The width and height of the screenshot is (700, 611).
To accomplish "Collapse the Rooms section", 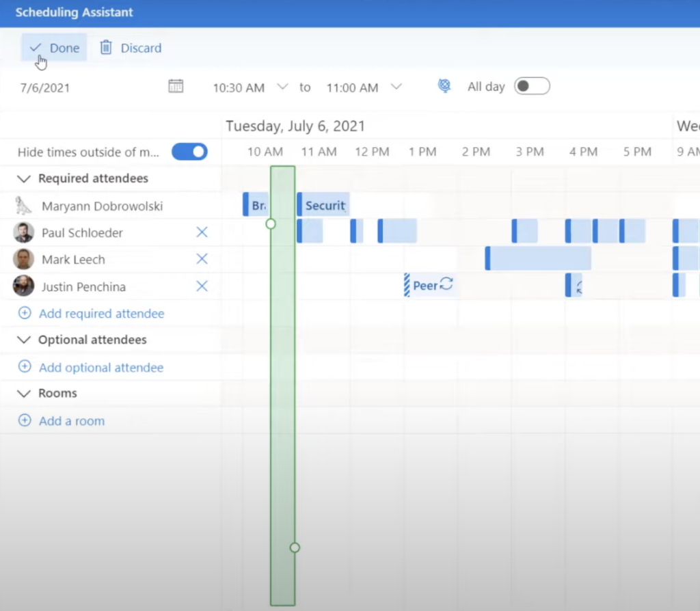I will pos(24,394).
